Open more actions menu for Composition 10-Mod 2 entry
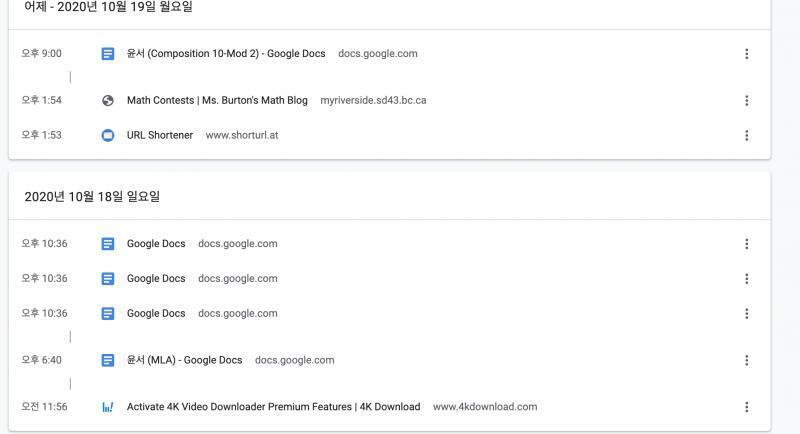The image size is (800, 434). [746, 54]
